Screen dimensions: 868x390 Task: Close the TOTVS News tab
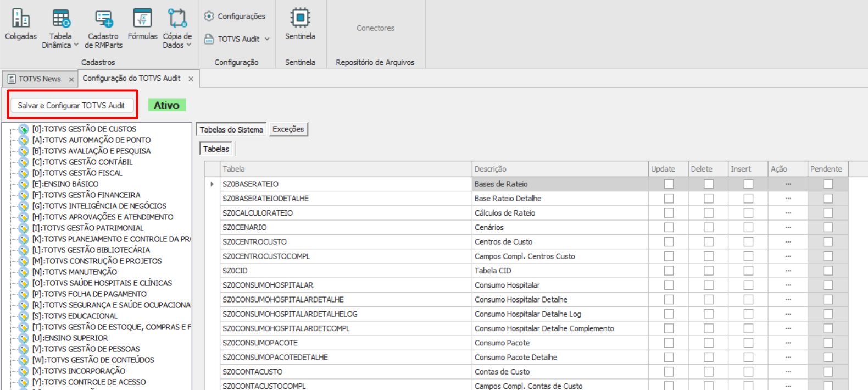[71, 80]
